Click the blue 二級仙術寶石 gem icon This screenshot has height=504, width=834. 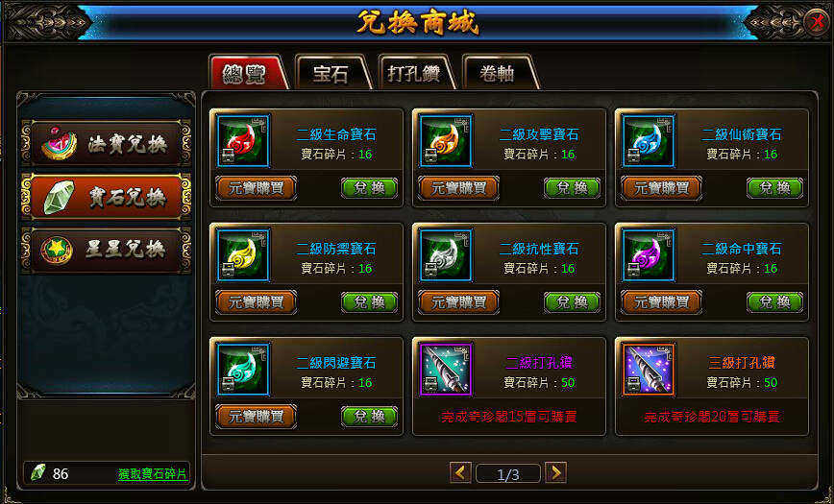(x=649, y=141)
